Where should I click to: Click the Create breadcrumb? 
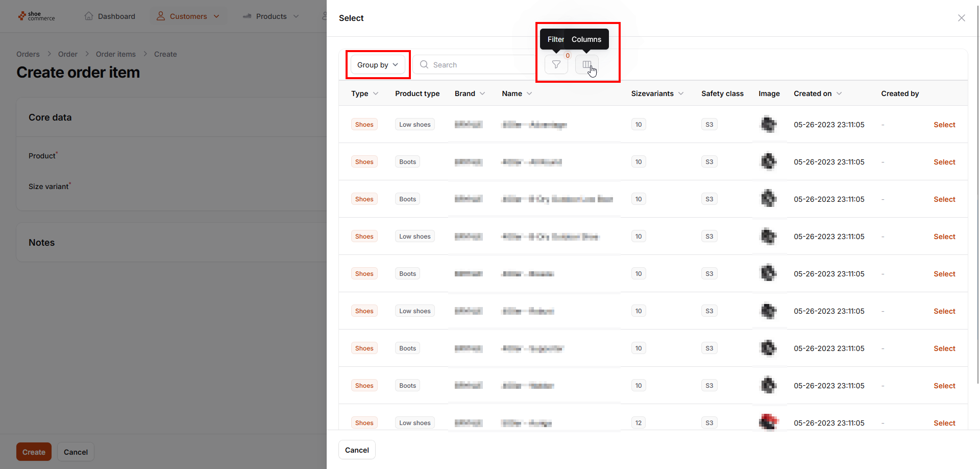(x=165, y=54)
